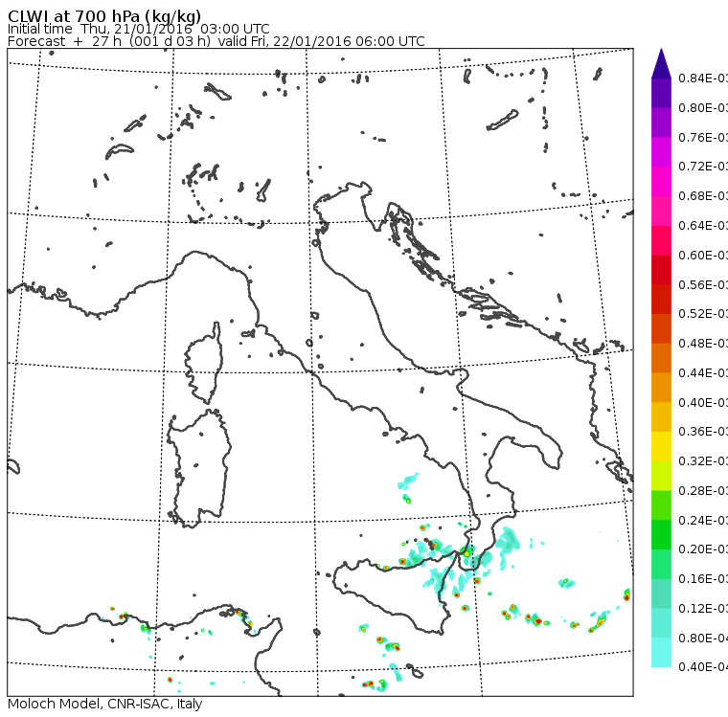Choose the green swatch between 0.20E-03 and 0.24E-03
The image size is (728, 717).
661,534
